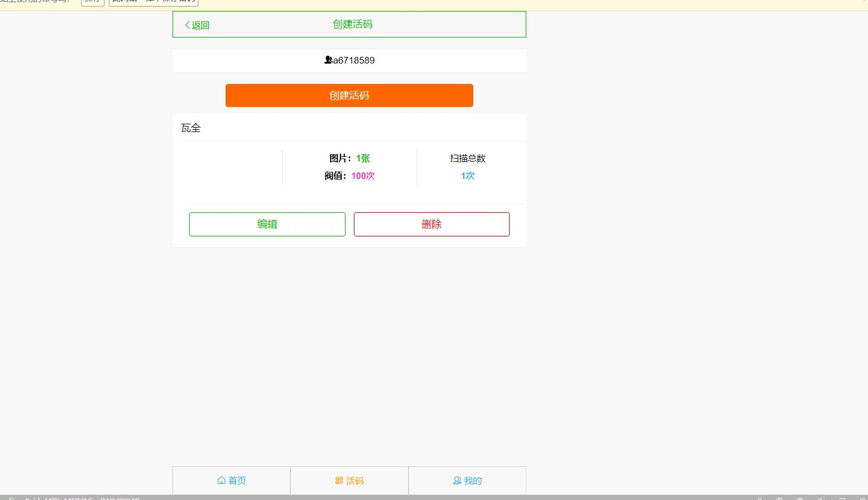Click the 阈值 label text
The width and height of the screenshot is (868, 500).
point(335,176)
